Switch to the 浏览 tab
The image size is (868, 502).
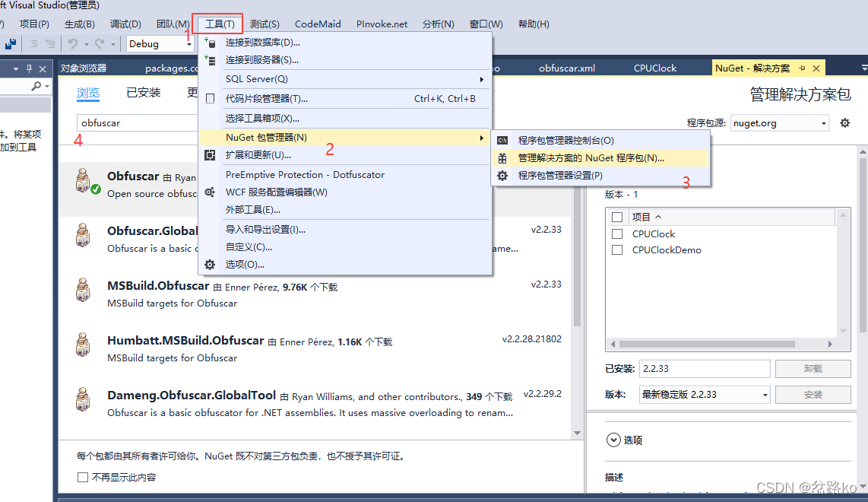tap(88, 93)
